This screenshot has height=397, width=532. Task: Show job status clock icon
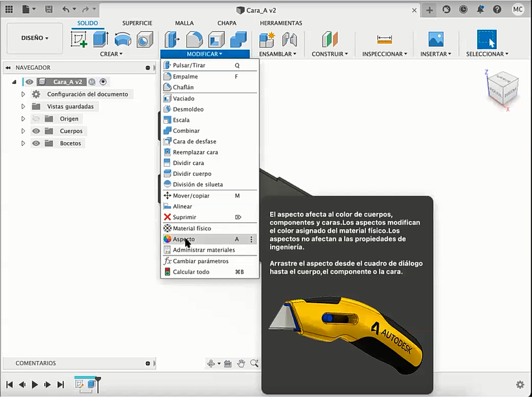point(463,10)
